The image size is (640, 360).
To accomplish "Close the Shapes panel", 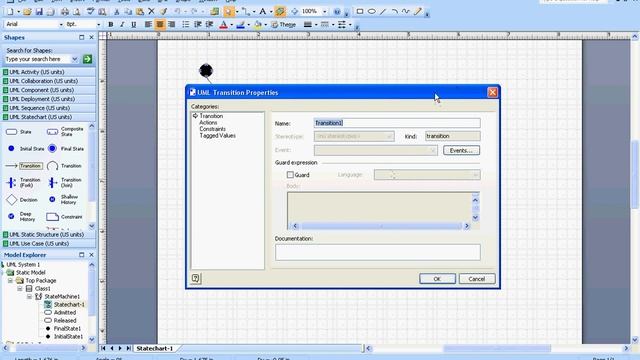I will tap(91, 37).
